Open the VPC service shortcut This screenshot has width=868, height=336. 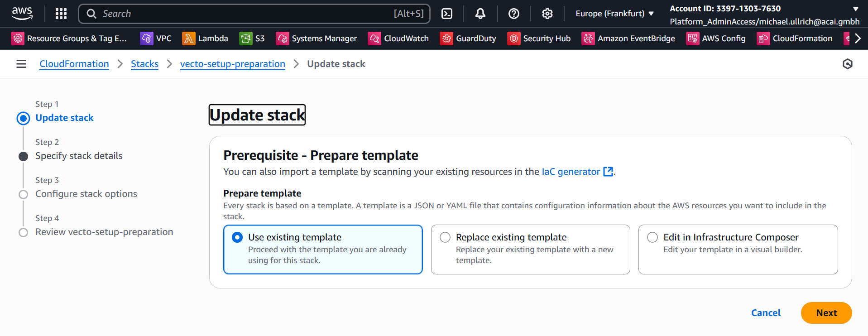(x=156, y=38)
